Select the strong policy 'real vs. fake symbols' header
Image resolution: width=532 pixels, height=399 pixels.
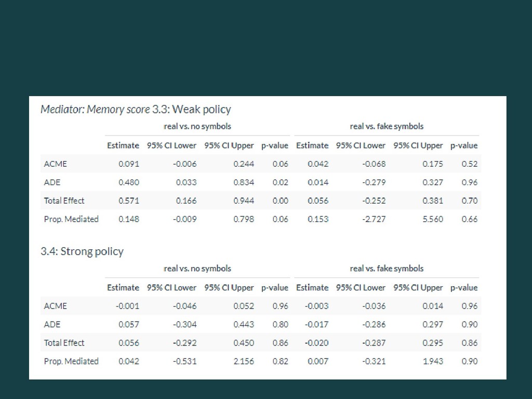click(x=387, y=269)
